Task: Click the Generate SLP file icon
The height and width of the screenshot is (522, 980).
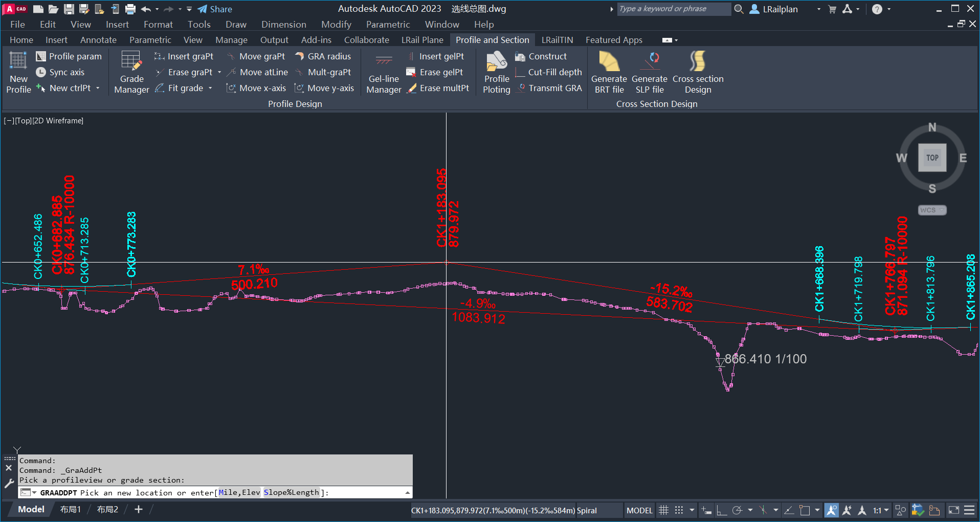Action: (650, 60)
